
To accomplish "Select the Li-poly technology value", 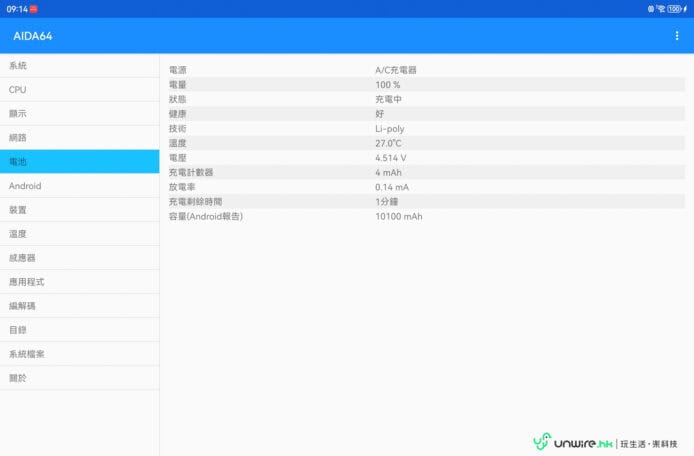I will tap(389, 129).
